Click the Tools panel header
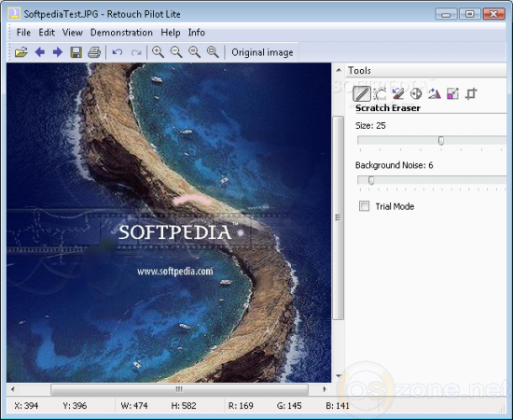 (x=426, y=70)
